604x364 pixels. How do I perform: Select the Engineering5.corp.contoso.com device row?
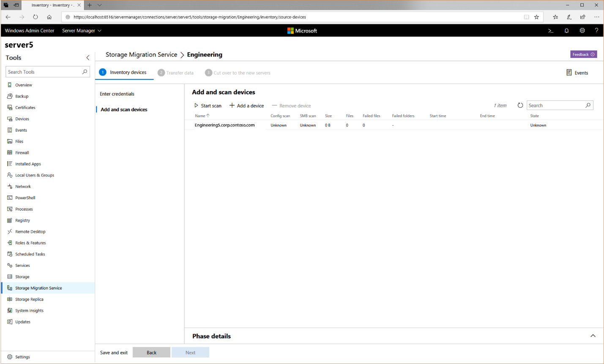224,125
